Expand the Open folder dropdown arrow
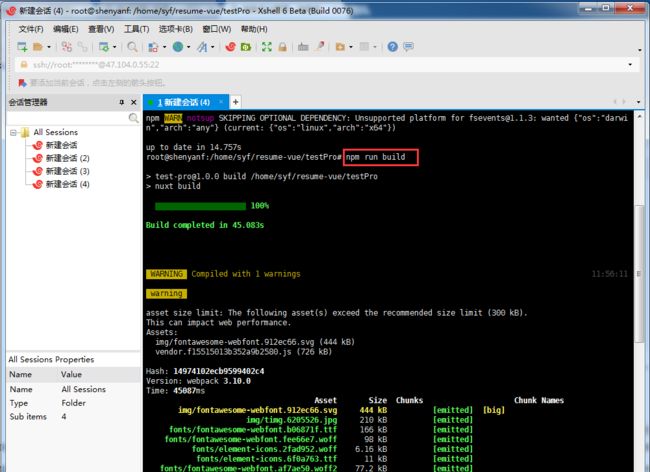Viewport: 650px width, 472px height. 49,47
